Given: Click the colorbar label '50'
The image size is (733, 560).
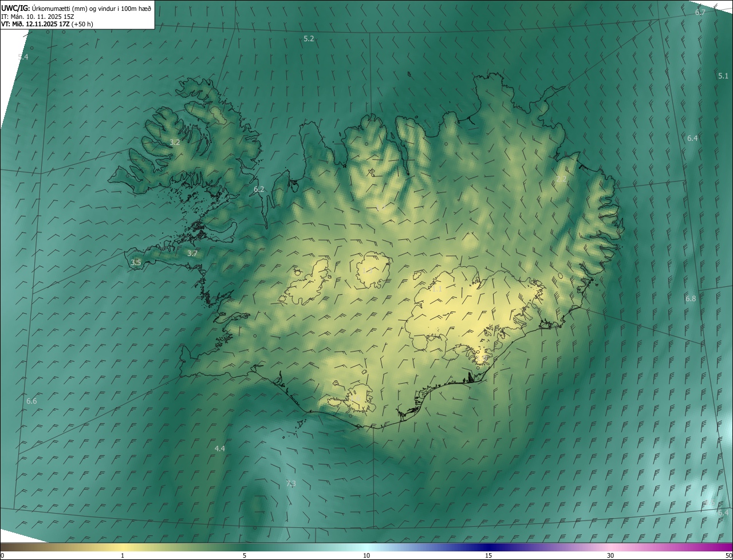Looking at the screenshot, I should tap(728, 555).
